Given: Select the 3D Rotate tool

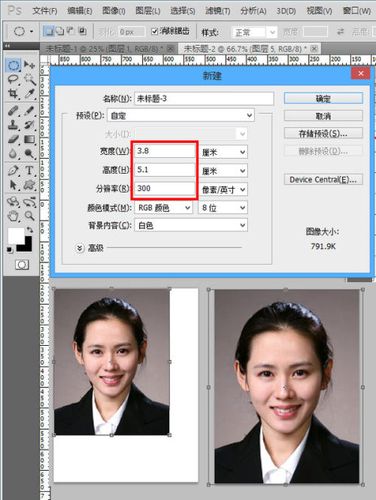Looking at the screenshot, I should point(13,201).
